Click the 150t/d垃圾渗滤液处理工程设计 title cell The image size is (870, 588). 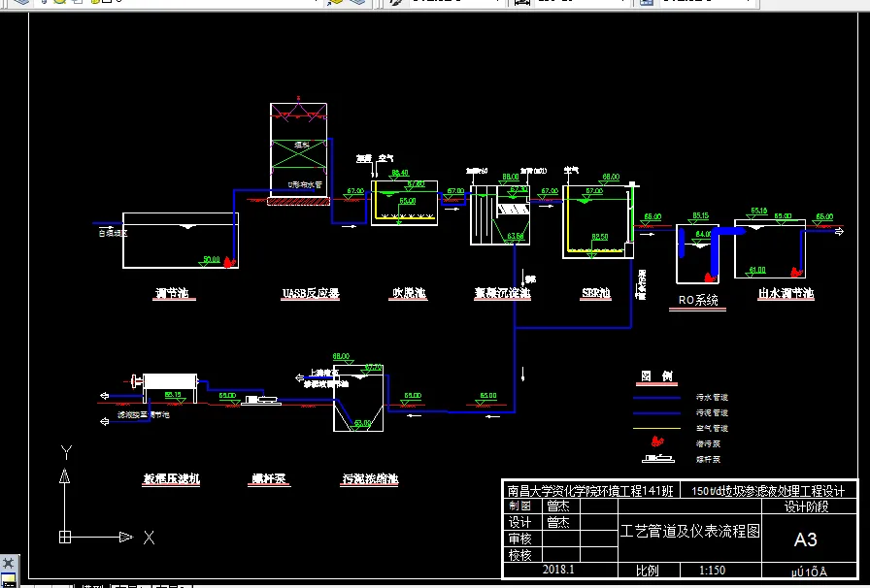click(768, 490)
